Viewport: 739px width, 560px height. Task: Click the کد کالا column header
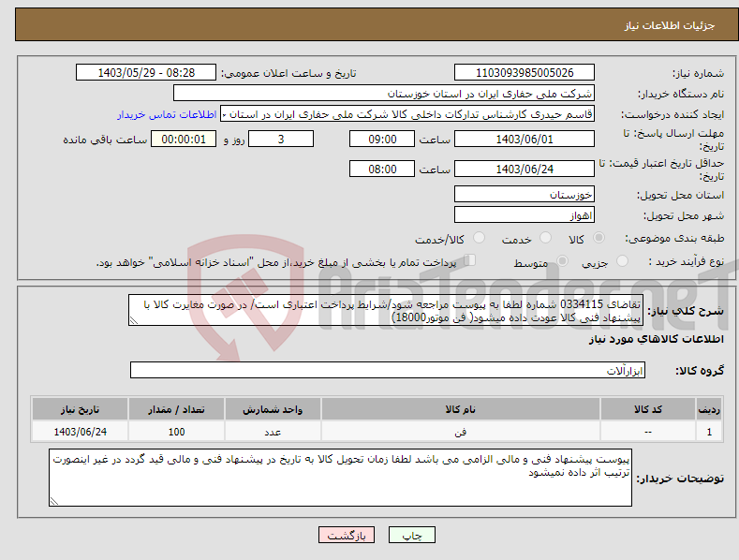pos(648,409)
